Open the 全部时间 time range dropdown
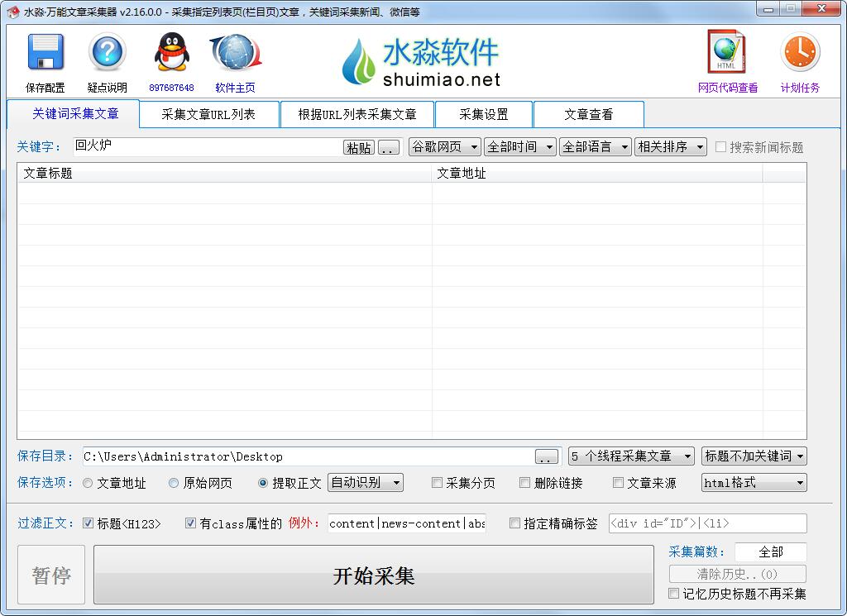Screen dimensions: 847x616 [520, 147]
